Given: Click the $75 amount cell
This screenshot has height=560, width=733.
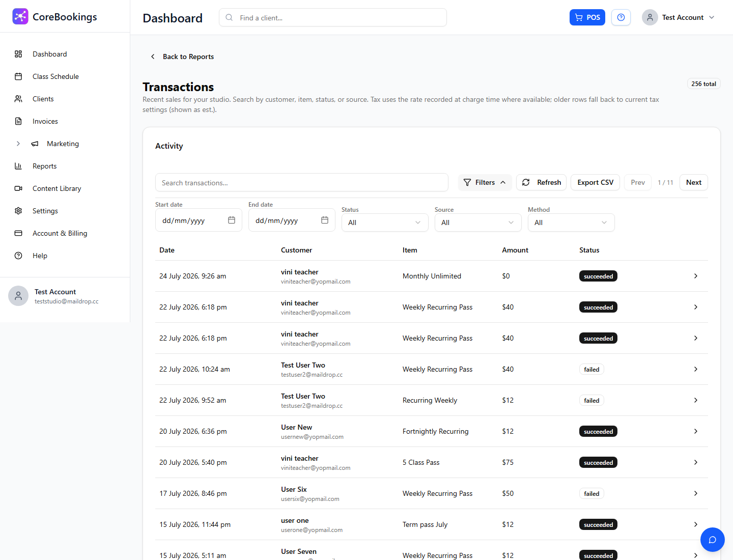Looking at the screenshot, I should tap(508, 462).
